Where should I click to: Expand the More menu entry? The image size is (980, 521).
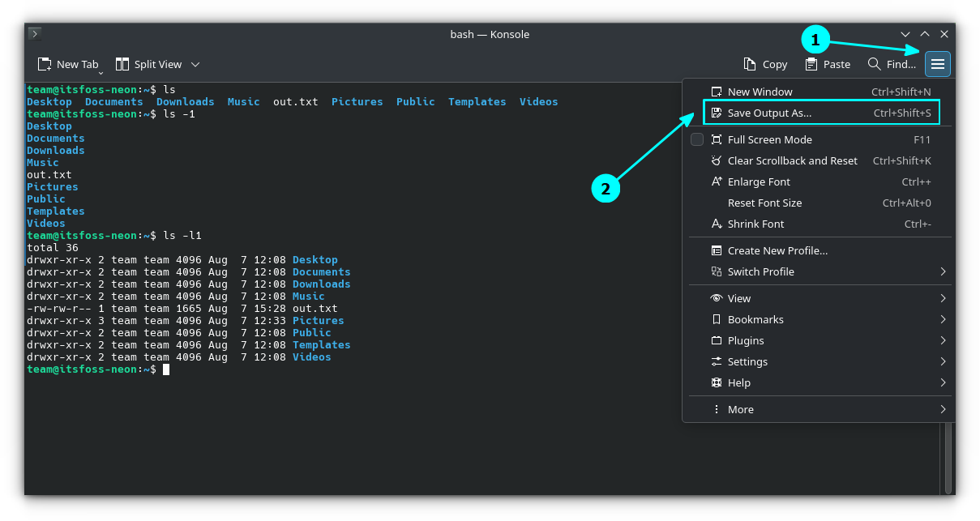tap(742, 409)
